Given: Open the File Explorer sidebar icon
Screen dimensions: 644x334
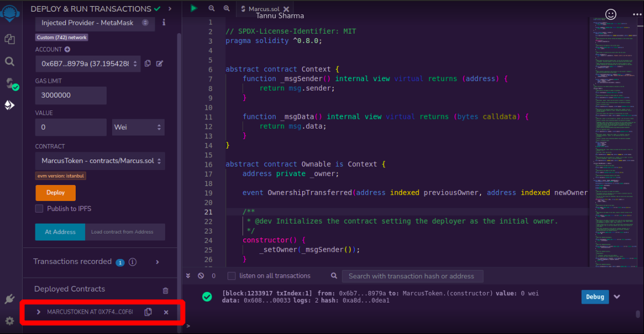Looking at the screenshot, I should tap(9, 39).
